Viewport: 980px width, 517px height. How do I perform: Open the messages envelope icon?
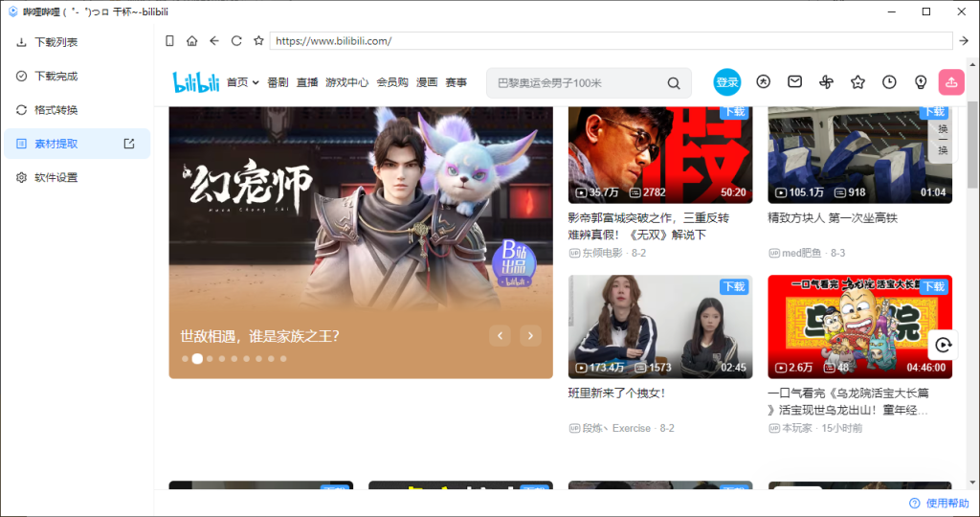pyautogui.click(x=794, y=81)
